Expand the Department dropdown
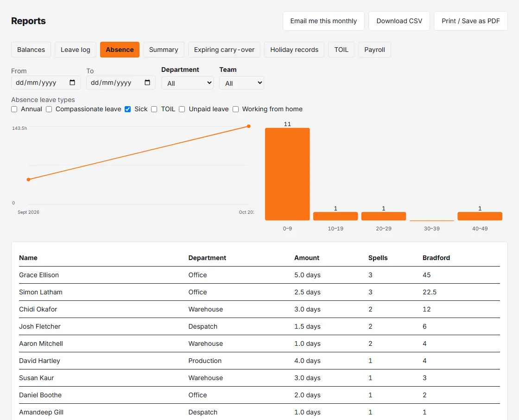 [x=187, y=83]
